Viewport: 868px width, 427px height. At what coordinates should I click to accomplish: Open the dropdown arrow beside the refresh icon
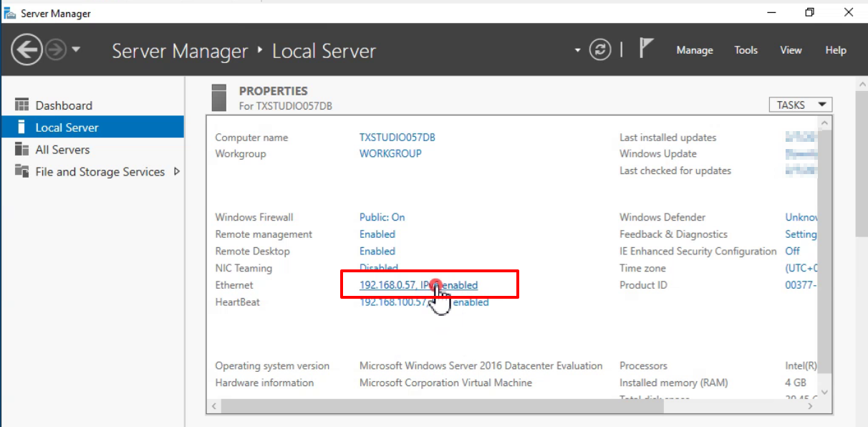point(577,51)
